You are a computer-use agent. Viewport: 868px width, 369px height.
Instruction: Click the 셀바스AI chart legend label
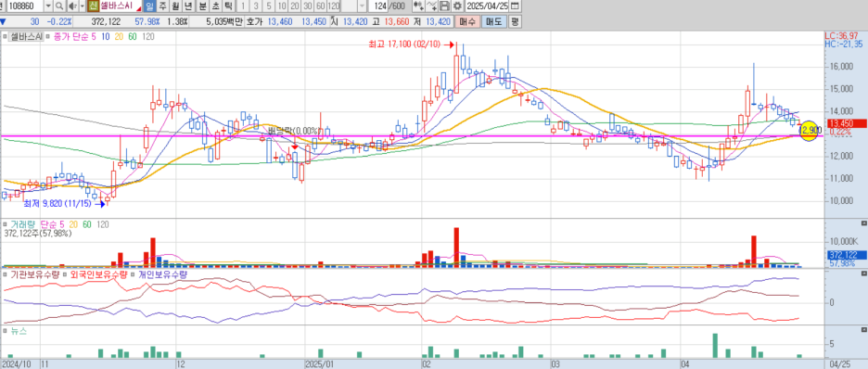(25, 36)
